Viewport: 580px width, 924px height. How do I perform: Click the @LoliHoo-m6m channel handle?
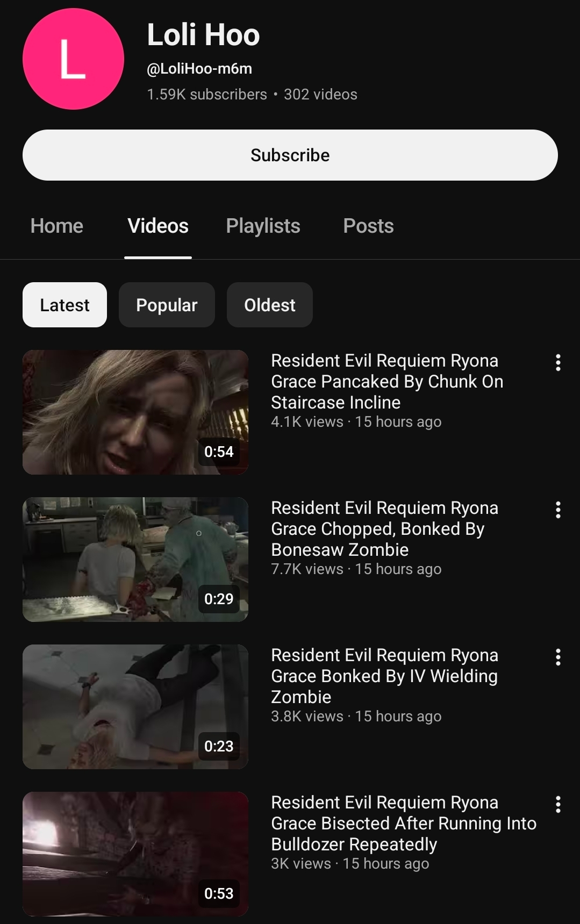[199, 69]
